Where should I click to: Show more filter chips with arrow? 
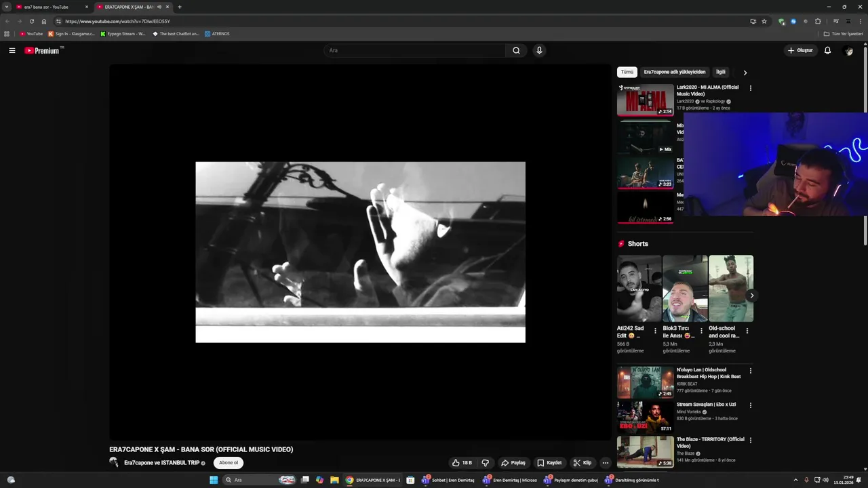[x=745, y=73]
